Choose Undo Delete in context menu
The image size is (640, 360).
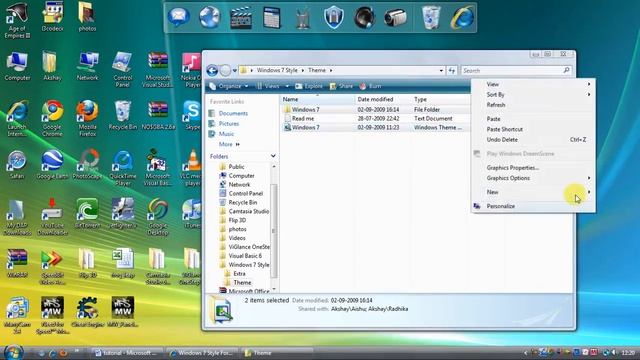(533, 140)
